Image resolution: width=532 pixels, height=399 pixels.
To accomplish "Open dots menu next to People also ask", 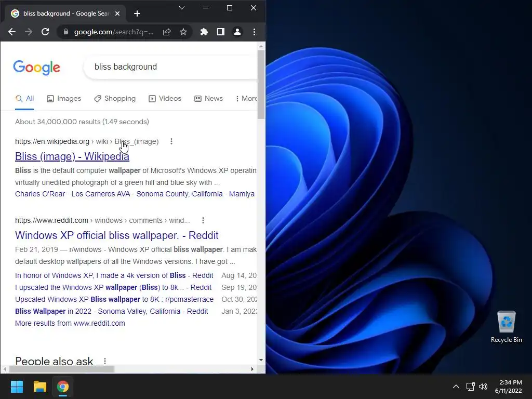I will click(x=105, y=361).
